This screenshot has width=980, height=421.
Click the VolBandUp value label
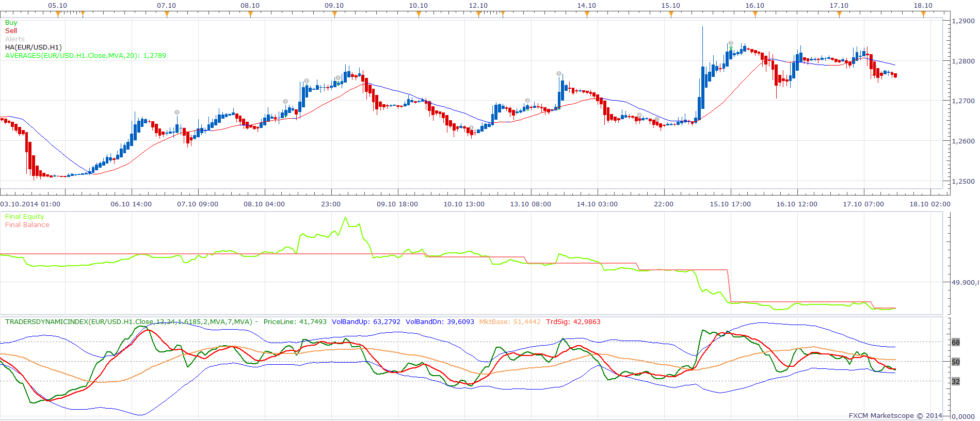[x=366, y=322]
